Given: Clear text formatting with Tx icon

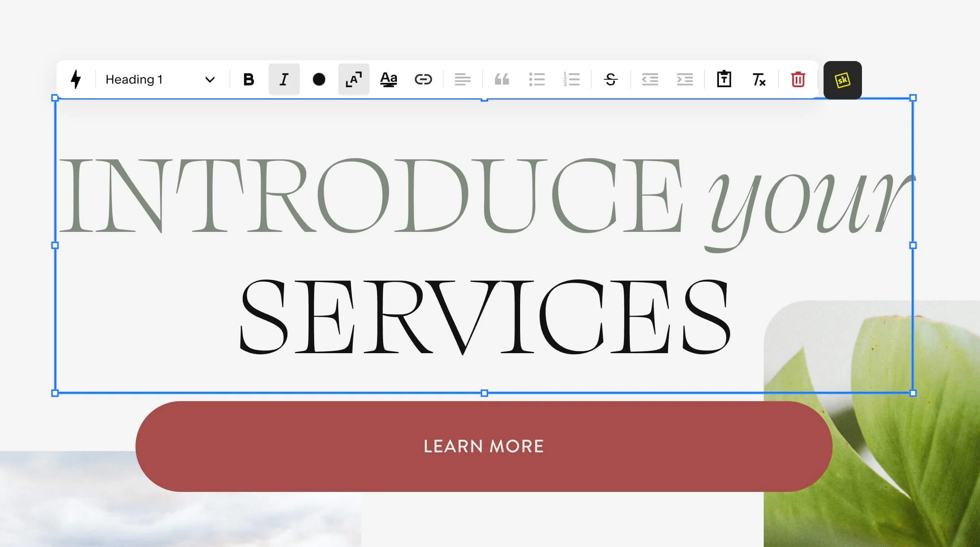Looking at the screenshot, I should point(759,80).
